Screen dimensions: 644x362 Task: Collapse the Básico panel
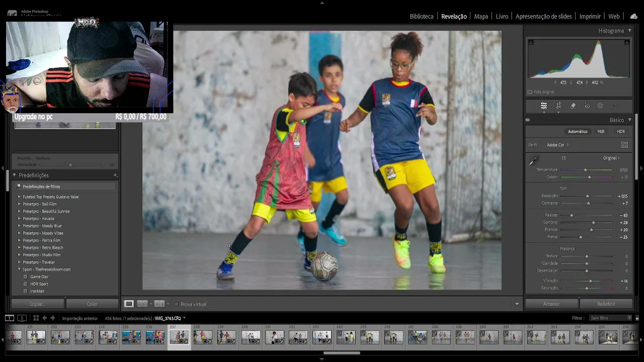(x=629, y=120)
